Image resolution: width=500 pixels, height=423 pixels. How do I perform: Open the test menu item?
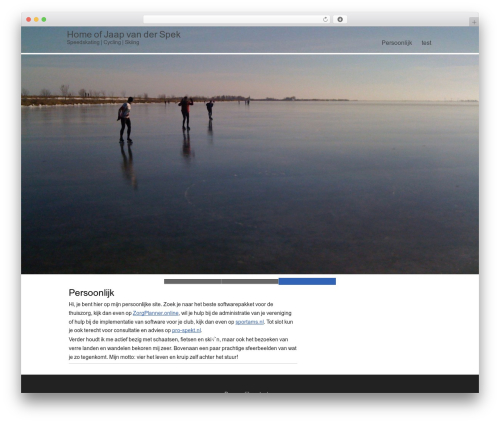click(426, 43)
